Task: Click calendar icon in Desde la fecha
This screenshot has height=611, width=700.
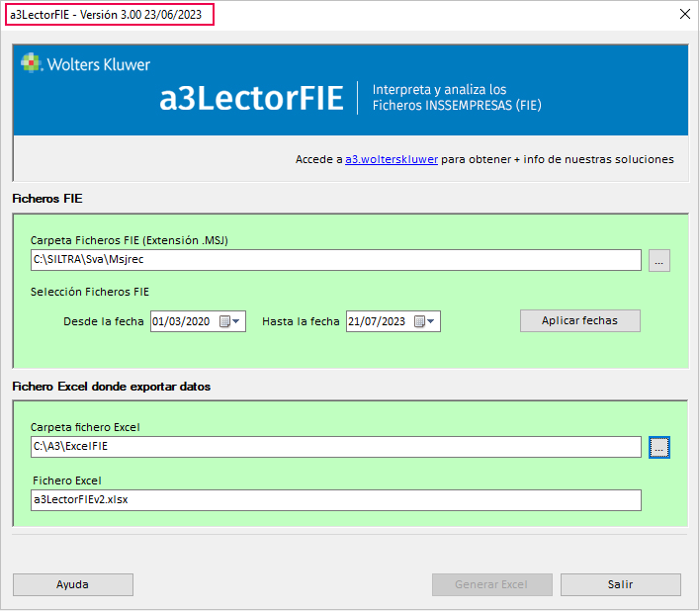Action: [x=224, y=321]
